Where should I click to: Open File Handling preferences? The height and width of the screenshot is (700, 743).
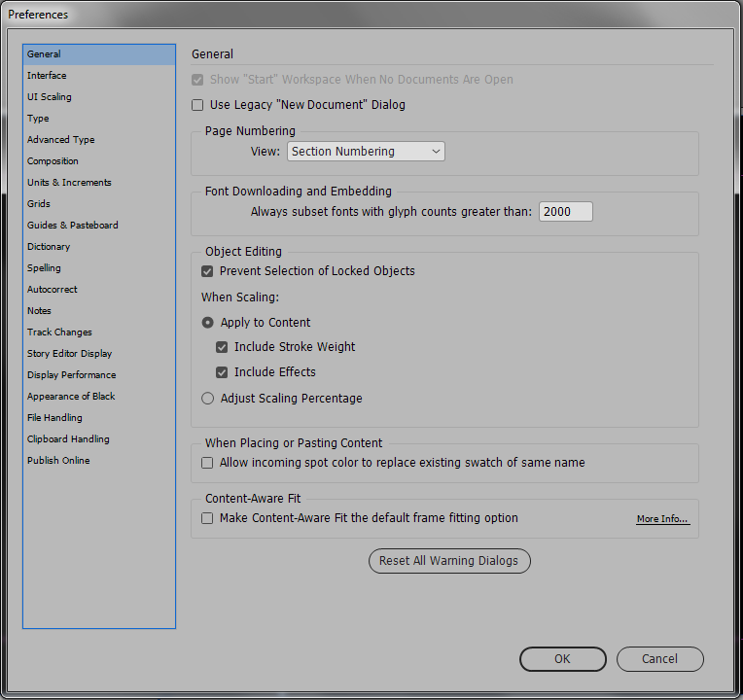99,418
